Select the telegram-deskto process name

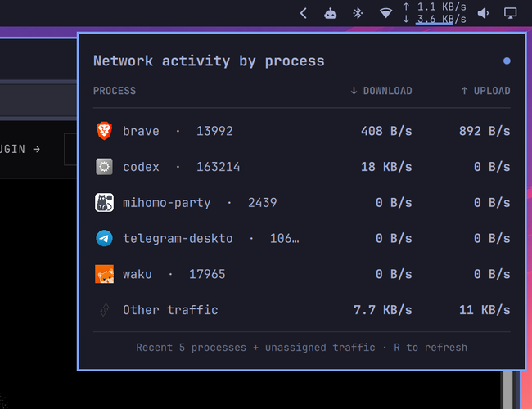pyautogui.click(x=178, y=239)
